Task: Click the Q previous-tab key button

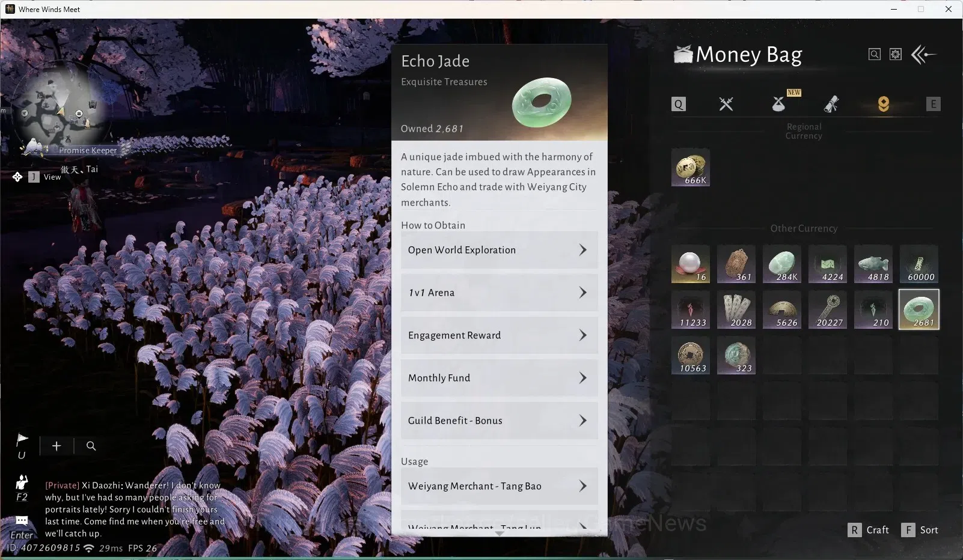Action: [x=679, y=104]
